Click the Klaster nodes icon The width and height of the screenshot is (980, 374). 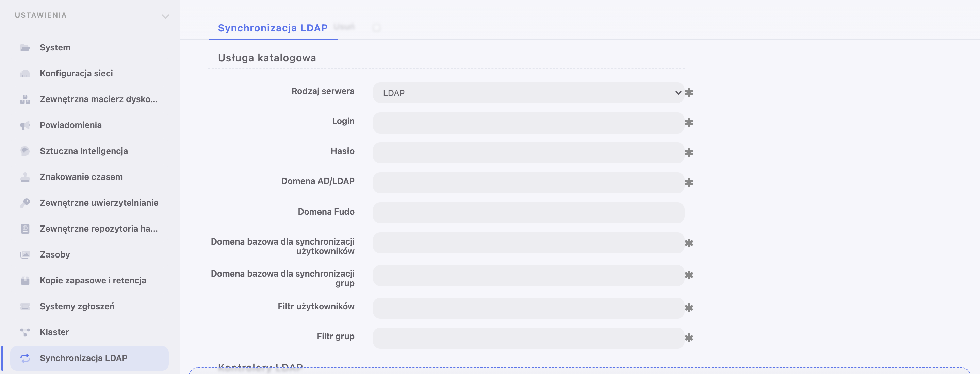click(25, 332)
